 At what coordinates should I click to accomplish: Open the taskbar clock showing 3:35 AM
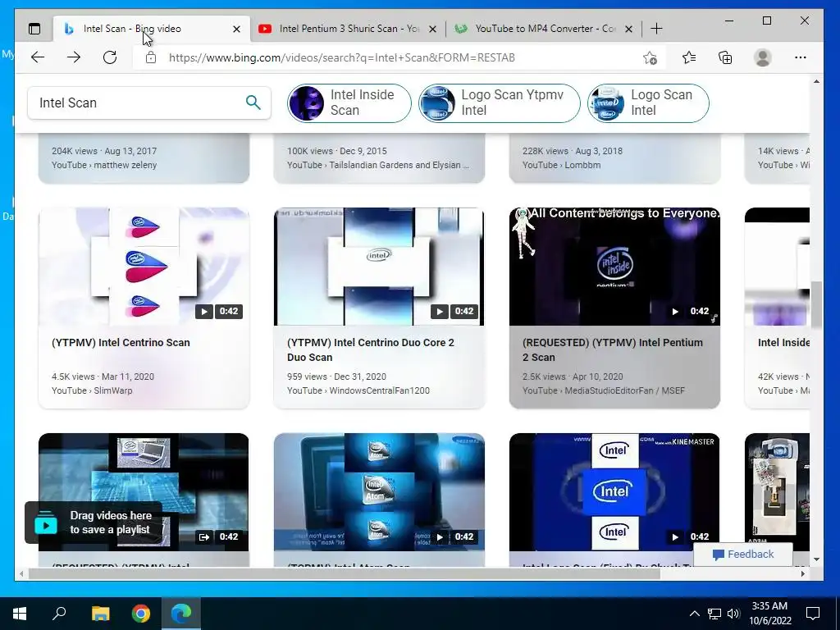pos(770,614)
